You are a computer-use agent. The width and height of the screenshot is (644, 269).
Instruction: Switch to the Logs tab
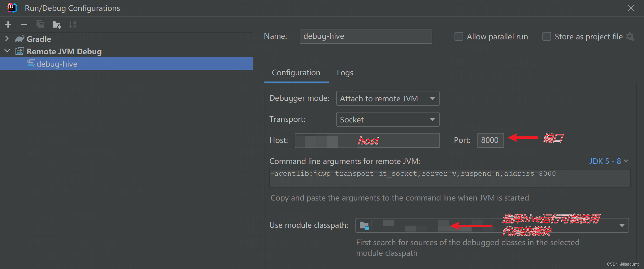[345, 73]
